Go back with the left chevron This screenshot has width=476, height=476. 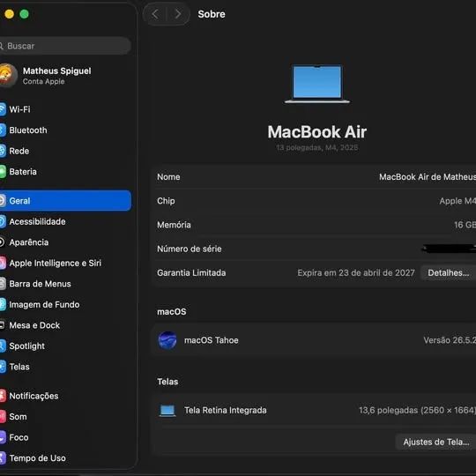[x=155, y=14]
